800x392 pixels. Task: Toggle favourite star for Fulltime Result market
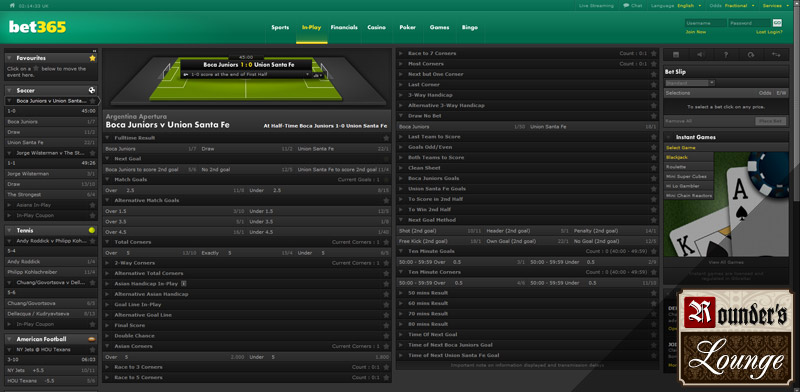[x=386, y=138]
